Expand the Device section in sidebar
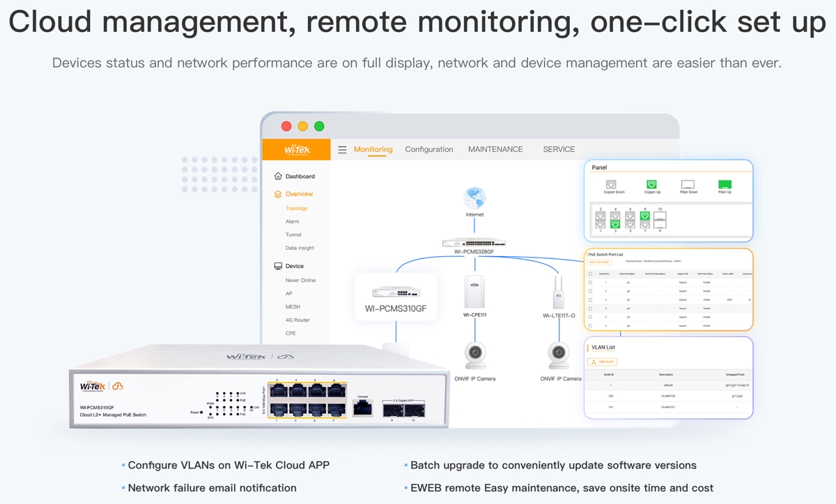 (x=294, y=266)
